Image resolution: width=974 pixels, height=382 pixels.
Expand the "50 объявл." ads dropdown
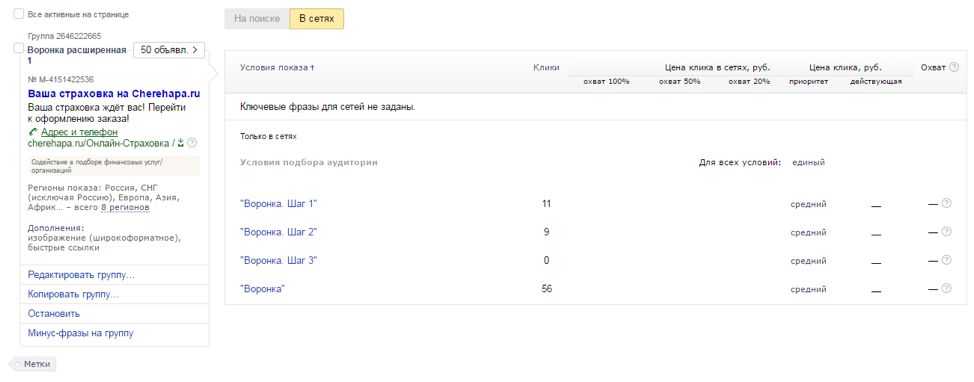169,50
